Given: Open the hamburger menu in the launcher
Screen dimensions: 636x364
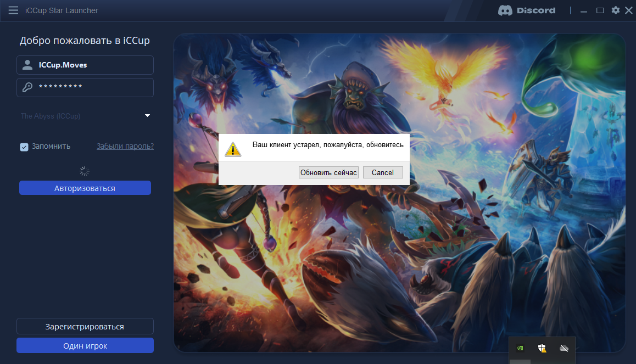Looking at the screenshot, I should pyautogui.click(x=13, y=10).
